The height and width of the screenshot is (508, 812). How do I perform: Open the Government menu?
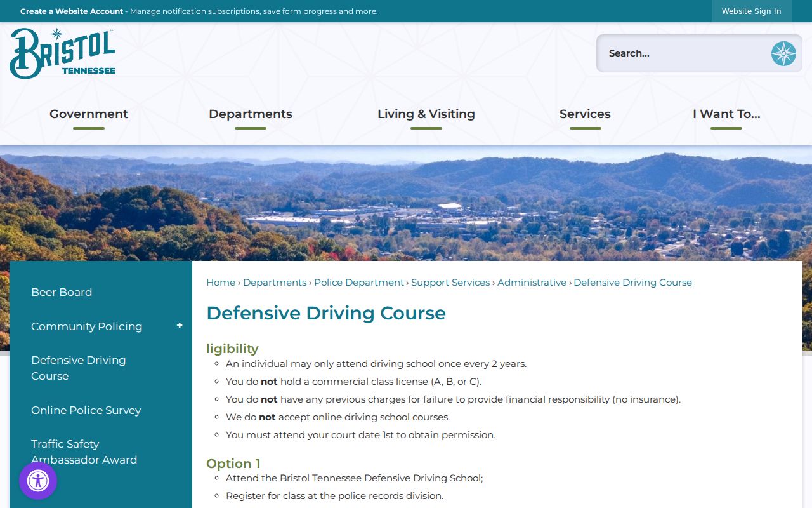(x=89, y=114)
